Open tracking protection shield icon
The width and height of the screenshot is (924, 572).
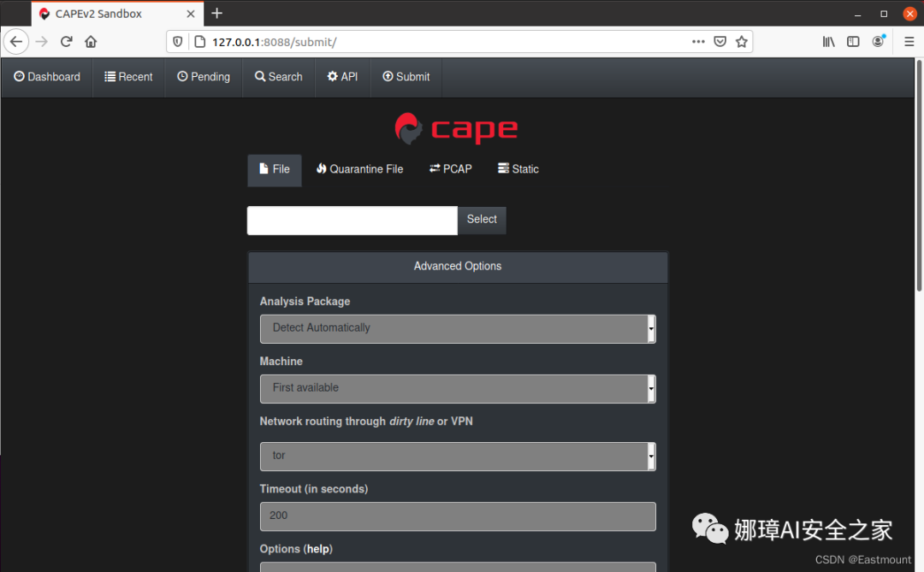tap(177, 42)
